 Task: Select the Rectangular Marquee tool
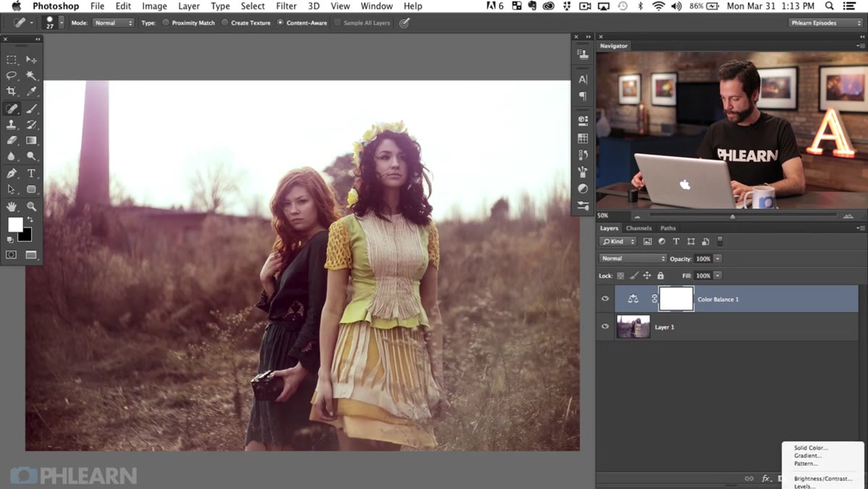click(x=12, y=59)
